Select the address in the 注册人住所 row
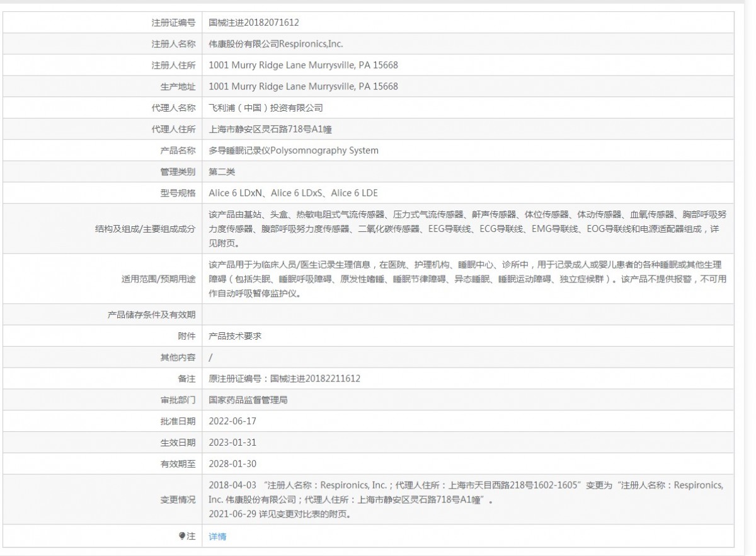Image resolution: width=756 pixels, height=556 pixels. coord(303,65)
